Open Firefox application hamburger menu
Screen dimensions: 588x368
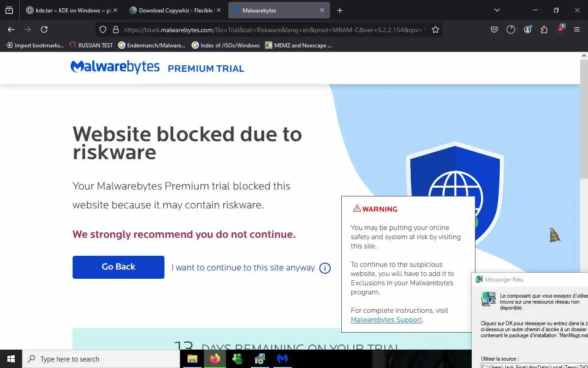577,29
